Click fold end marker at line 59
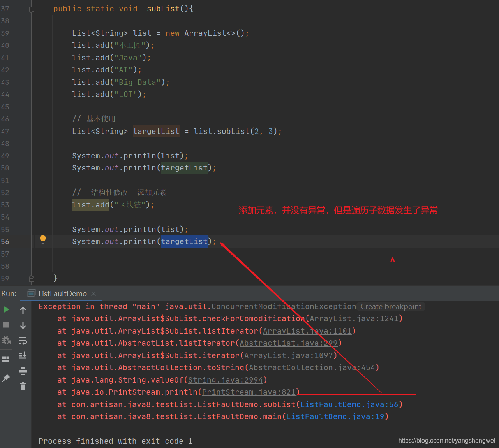Viewport: 499px width, 448px height. [32, 278]
